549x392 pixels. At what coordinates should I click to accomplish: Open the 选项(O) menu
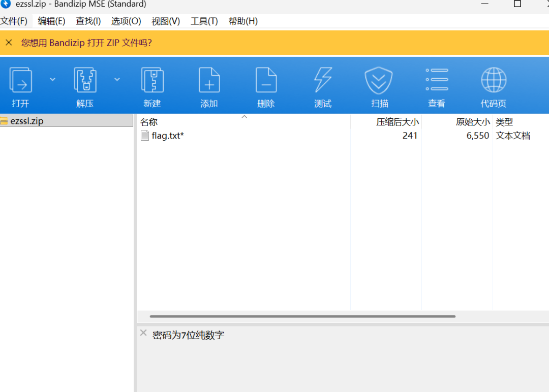[126, 21]
